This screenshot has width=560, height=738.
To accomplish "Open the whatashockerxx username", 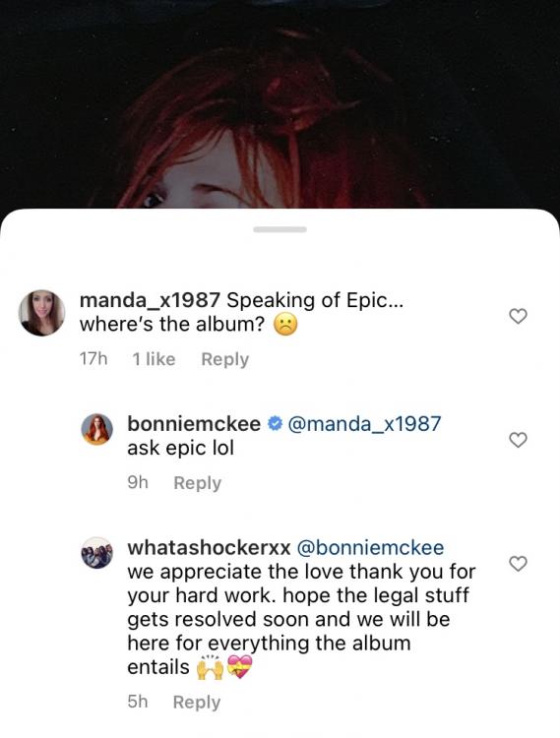I will 209,547.
